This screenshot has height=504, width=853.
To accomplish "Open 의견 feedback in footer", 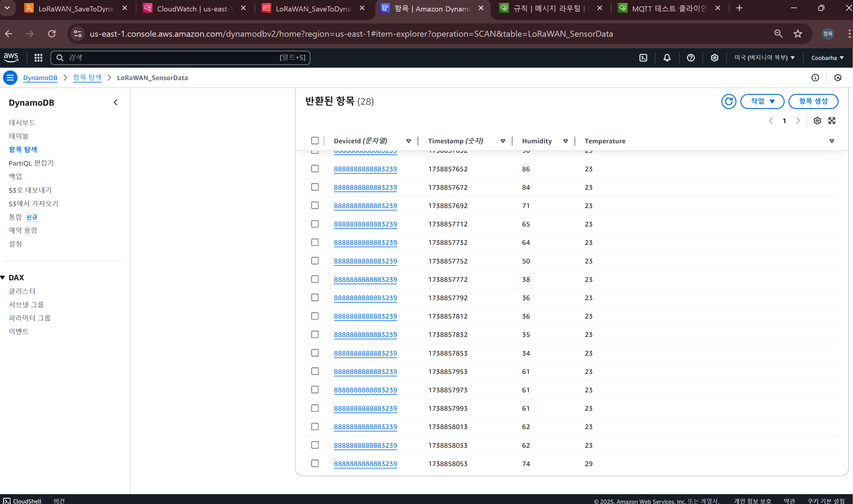I will pyautogui.click(x=59, y=501).
